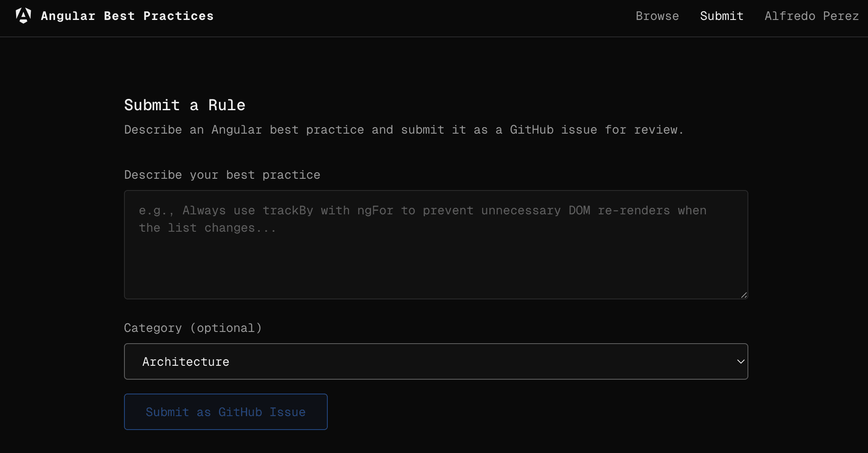Click the Submit a Rule heading
The image size is (868, 453).
click(185, 105)
